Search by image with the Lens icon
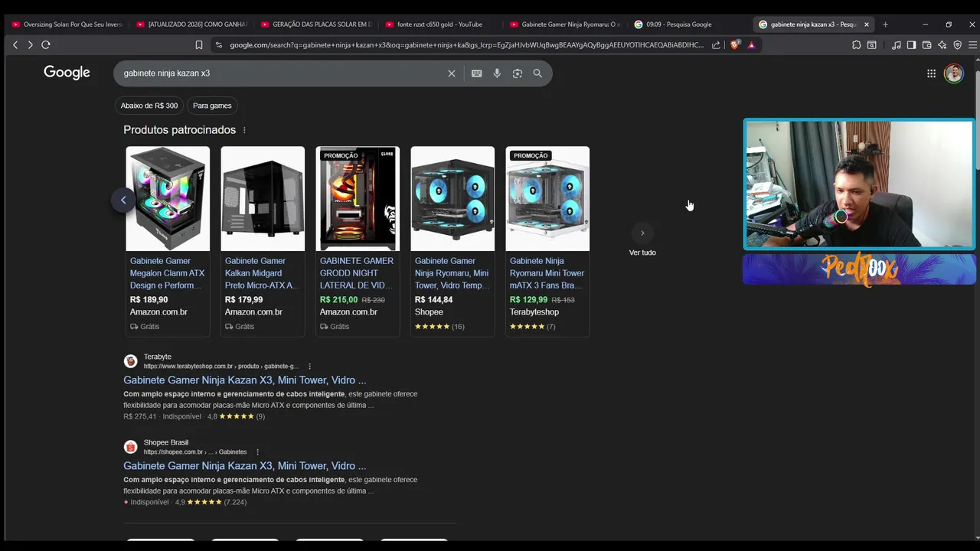980x551 pixels. pyautogui.click(x=518, y=73)
